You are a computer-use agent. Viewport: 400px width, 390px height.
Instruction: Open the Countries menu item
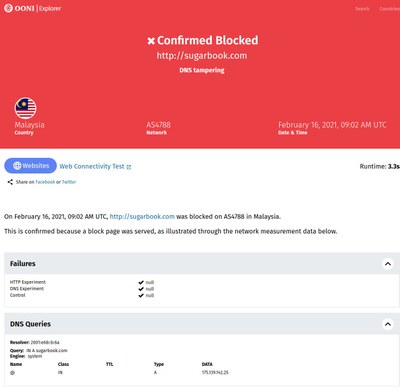pyautogui.click(x=389, y=9)
